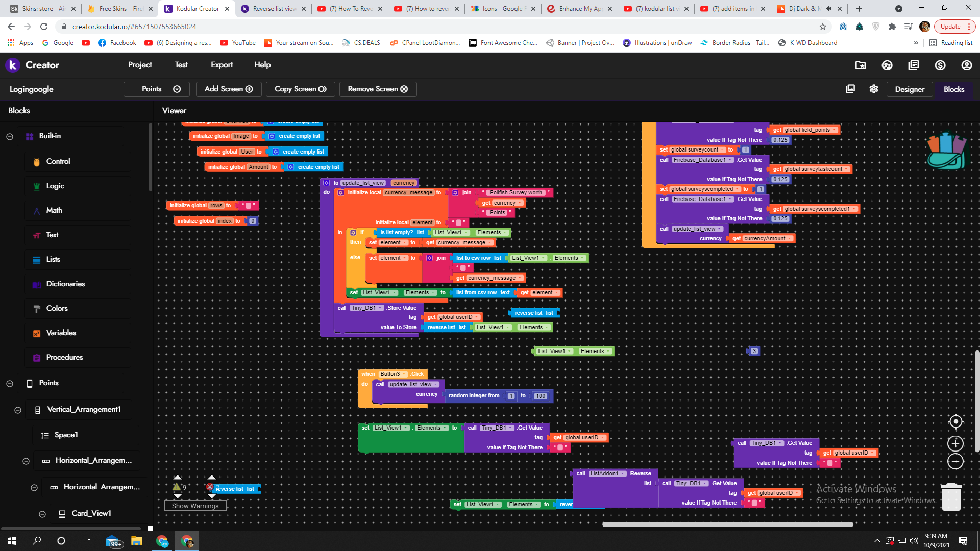Collapse the Built-in blocks category
This screenshot has height=551, width=980.
[10, 136]
